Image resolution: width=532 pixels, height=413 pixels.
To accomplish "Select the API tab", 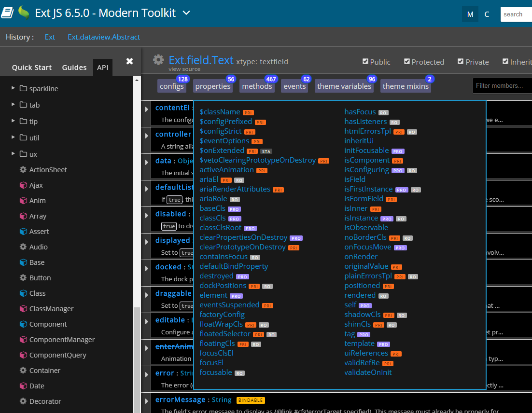I will (103, 68).
